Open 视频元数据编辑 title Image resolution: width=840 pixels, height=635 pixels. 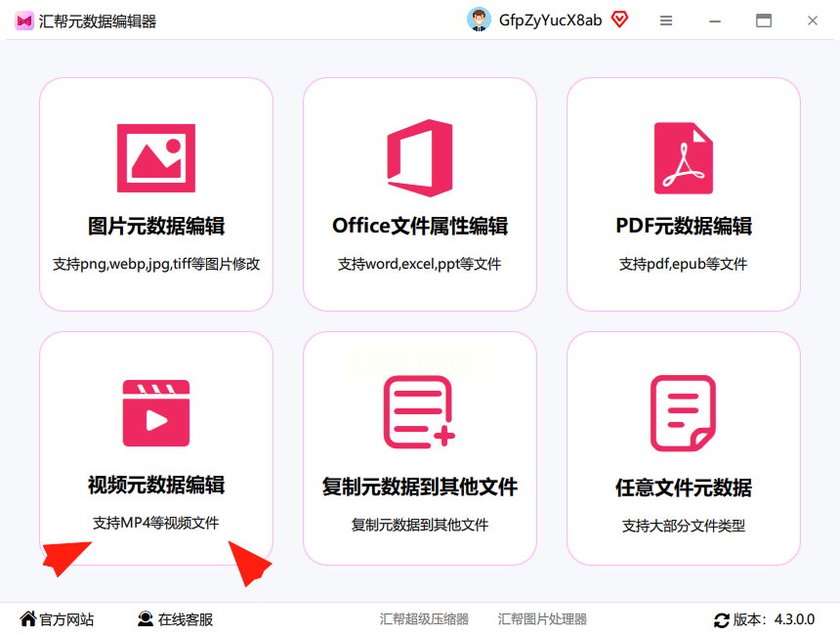[156, 485]
